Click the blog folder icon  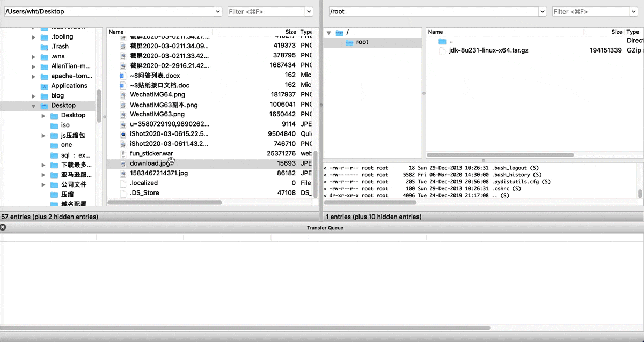45,95
